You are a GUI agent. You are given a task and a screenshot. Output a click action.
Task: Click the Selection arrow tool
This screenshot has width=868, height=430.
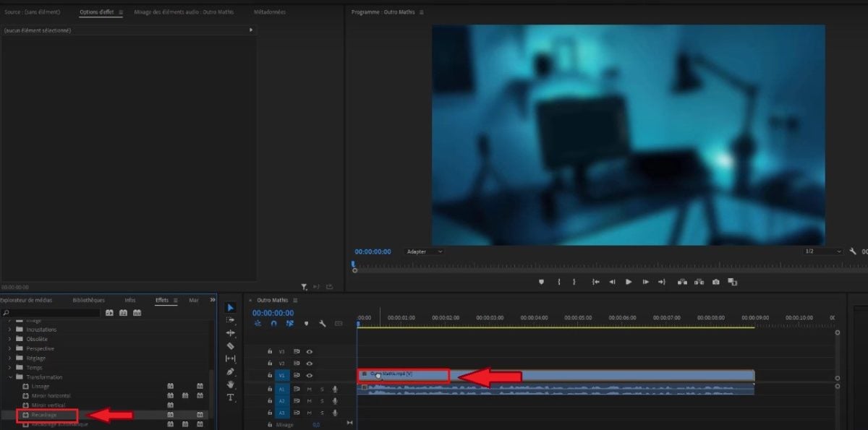click(231, 308)
